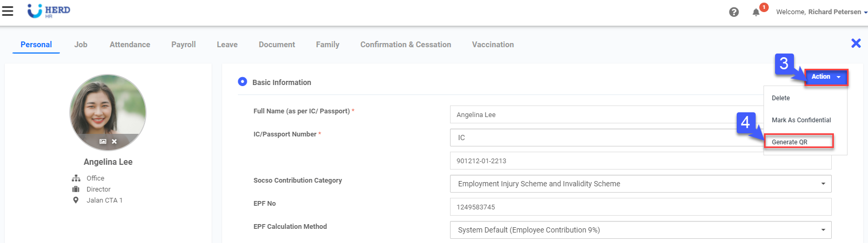Open the Confirmation & Cessation tab
The image size is (868, 243).
[x=405, y=45]
